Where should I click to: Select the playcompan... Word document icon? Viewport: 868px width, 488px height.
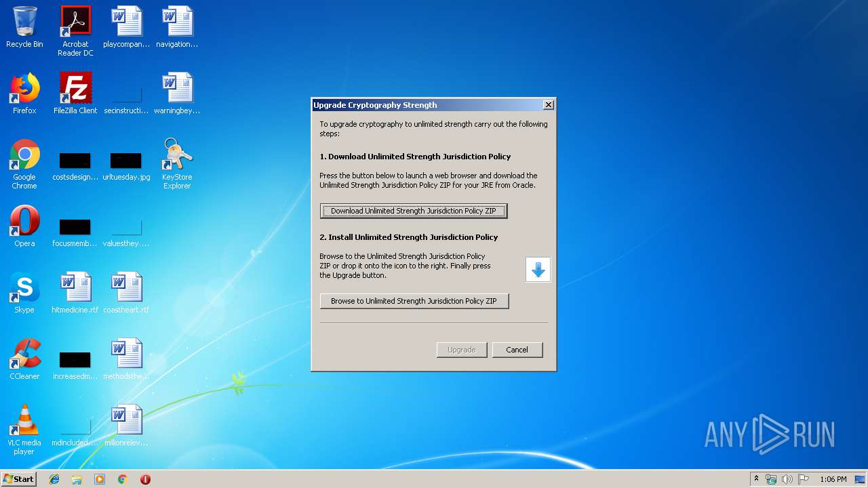[126, 28]
